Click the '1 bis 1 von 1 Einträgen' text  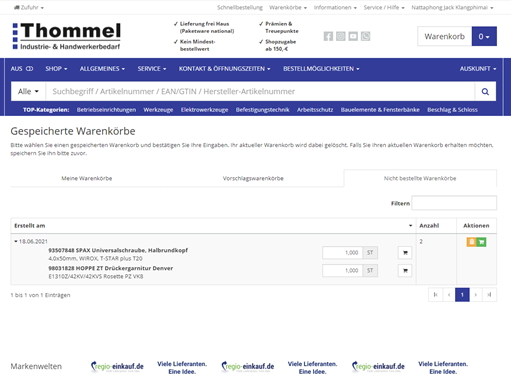[x=40, y=295]
